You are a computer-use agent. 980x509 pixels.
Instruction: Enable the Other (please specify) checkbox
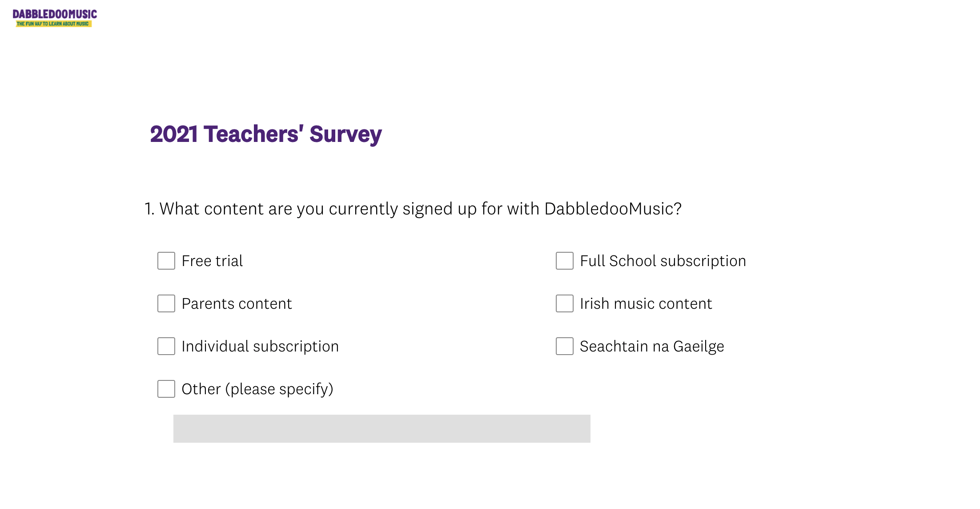coord(166,389)
